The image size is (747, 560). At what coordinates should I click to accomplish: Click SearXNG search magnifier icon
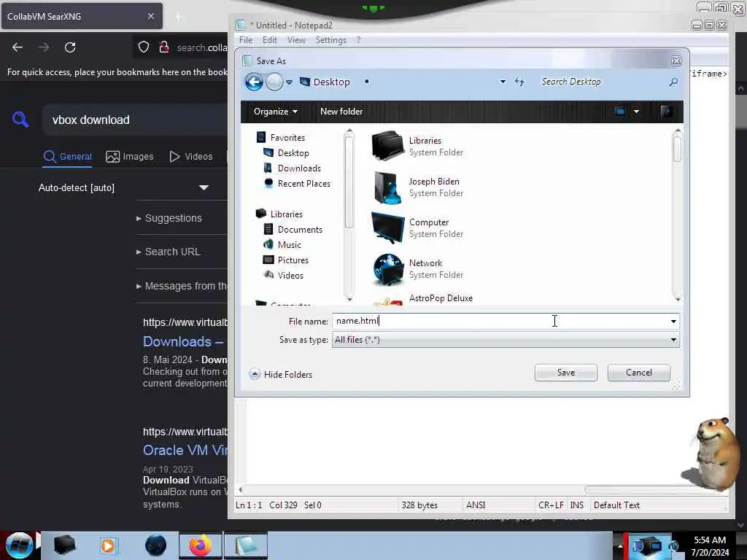click(20, 120)
